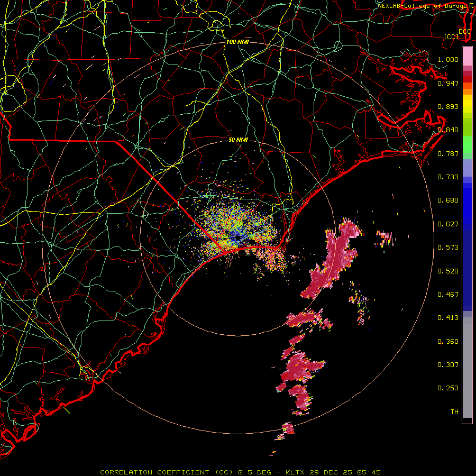Viewport: 476px width, 476px height.
Task: Select the 0.467 scale value
Action: pyautogui.click(x=448, y=295)
